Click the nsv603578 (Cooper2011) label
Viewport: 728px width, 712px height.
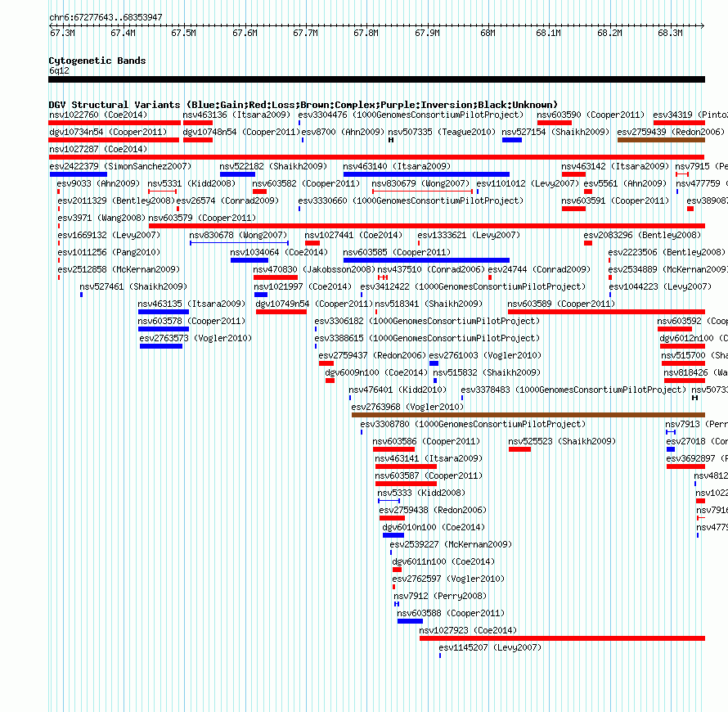click(191, 321)
